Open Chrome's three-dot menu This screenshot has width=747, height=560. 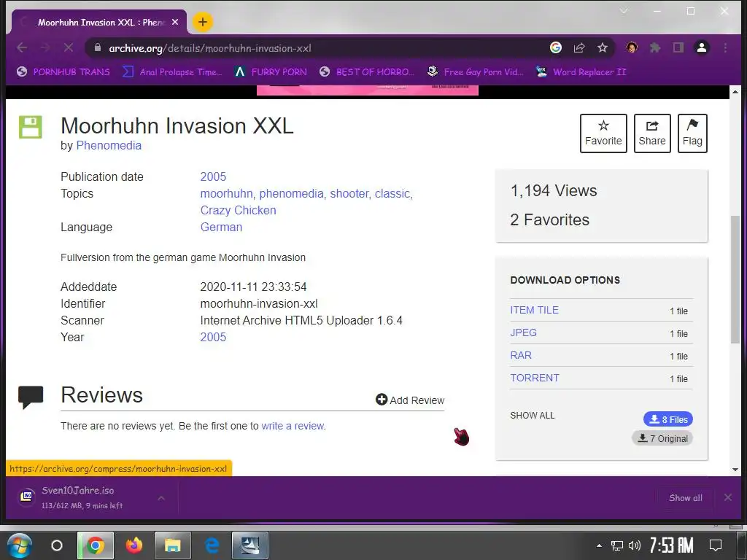pos(725,47)
